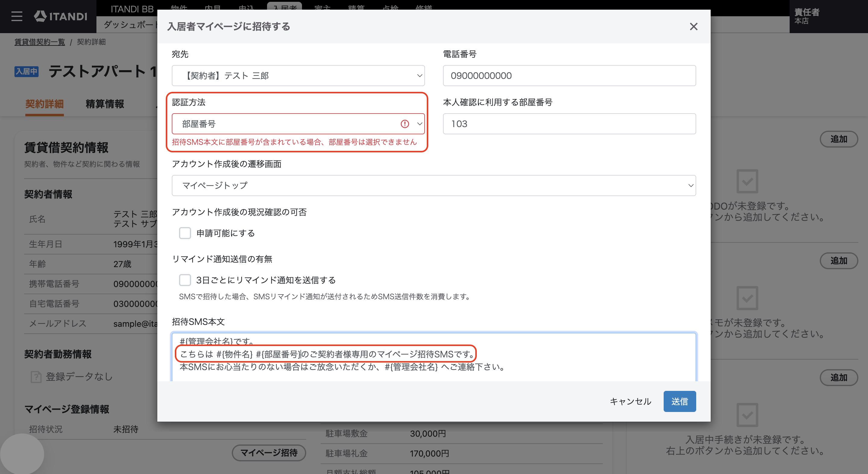Click into the 電話番号 input field
This screenshot has width=868, height=474.
coord(569,76)
